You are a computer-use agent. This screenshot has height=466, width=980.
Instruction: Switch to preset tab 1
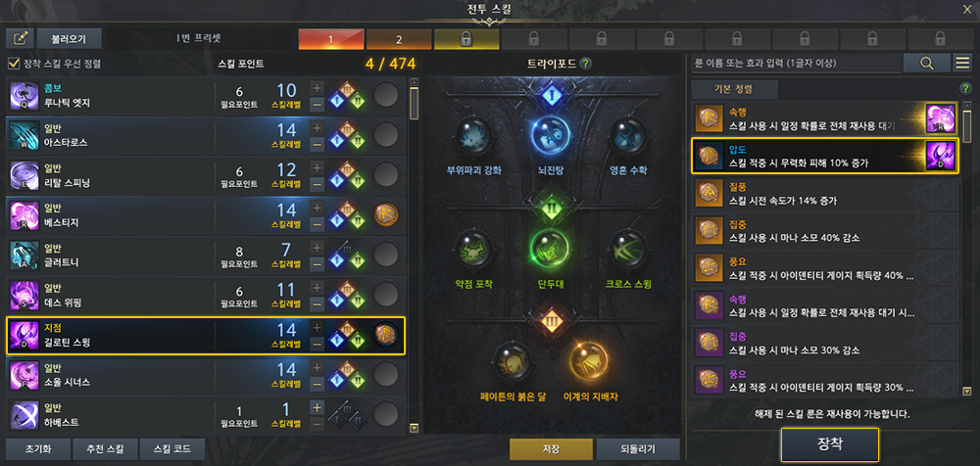(x=331, y=40)
